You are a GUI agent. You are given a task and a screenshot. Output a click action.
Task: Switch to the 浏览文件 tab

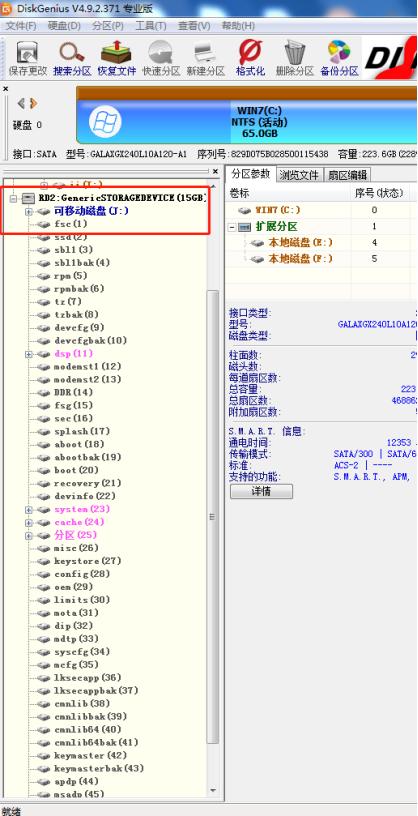[299, 175]
